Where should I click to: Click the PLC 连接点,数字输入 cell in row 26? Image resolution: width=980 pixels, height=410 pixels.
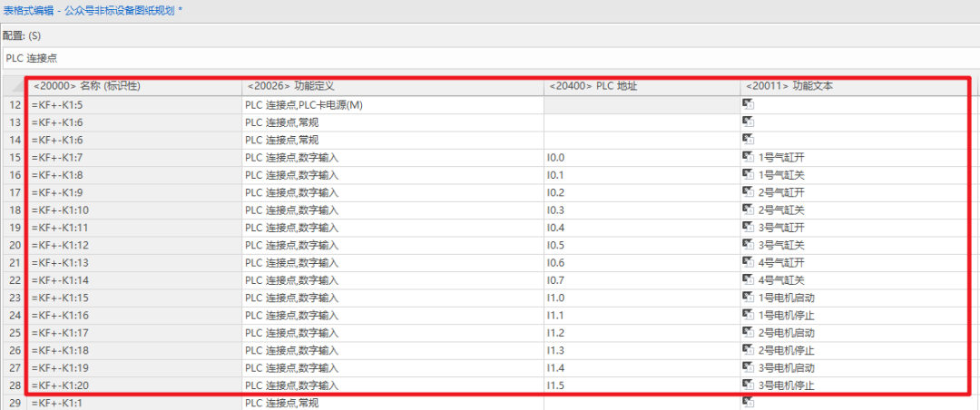tap(393, 350)
